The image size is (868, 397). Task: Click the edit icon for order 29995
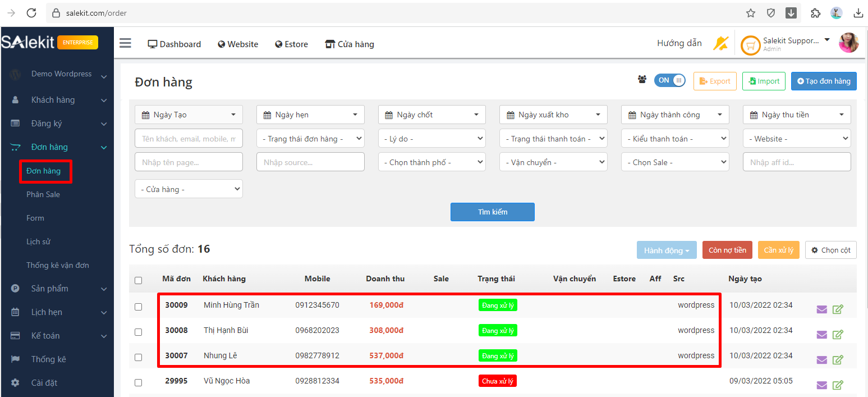838,385
